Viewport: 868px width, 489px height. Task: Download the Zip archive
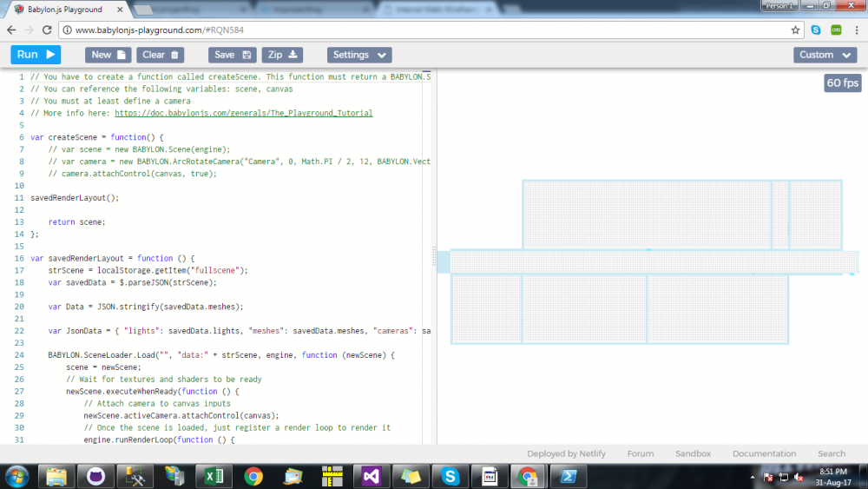point(282,55)
